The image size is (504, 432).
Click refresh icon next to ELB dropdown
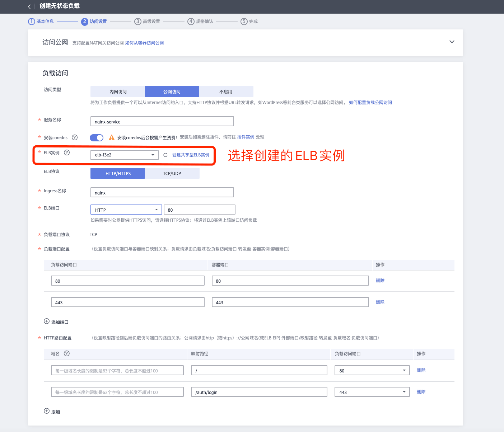(x=165, y=155)
